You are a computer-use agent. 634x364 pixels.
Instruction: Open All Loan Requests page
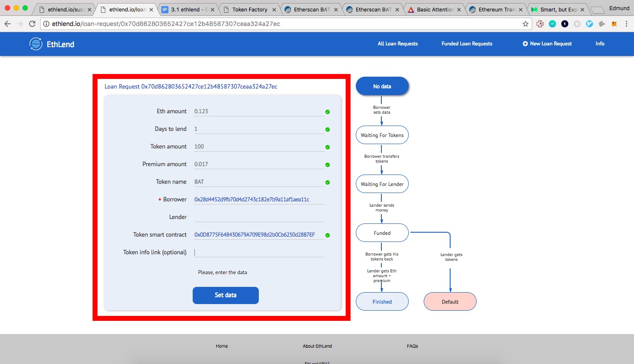click(398, 44)
